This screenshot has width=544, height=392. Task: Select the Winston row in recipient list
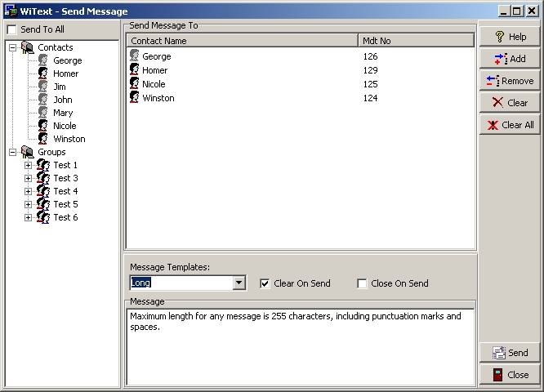(301, 98)
